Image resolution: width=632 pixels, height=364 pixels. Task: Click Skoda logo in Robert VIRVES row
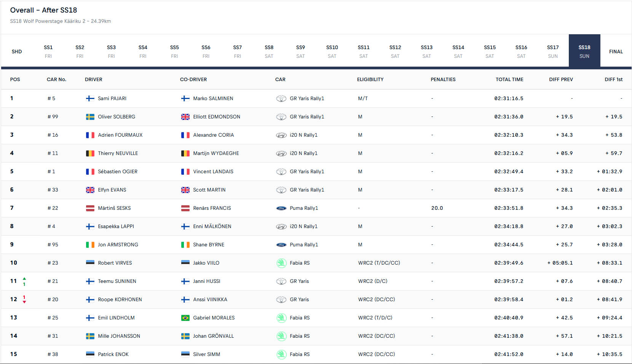pyautogui.click(x=281, y=263)
